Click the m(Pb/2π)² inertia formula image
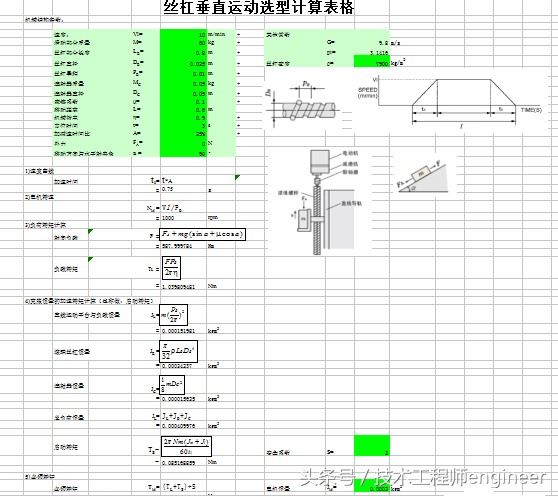 [x=173, y=315]
